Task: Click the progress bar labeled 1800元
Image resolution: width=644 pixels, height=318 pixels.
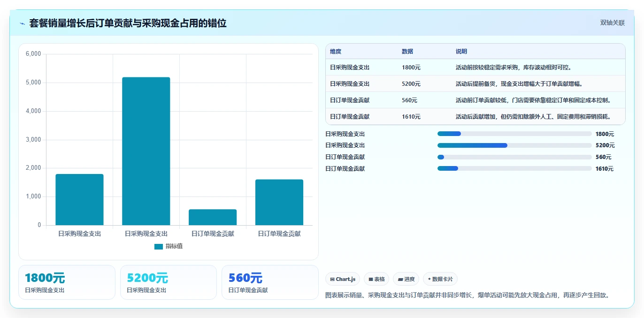Action: (x=514, y=134)
